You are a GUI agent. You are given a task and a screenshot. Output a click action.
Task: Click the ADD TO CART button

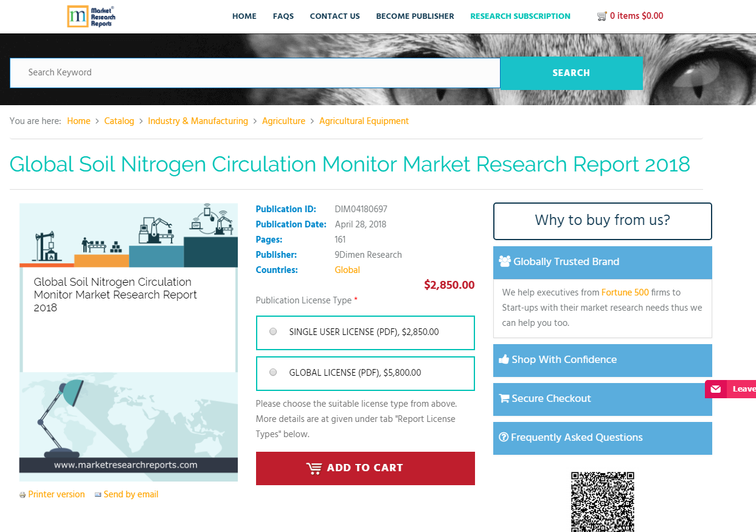[x=365, y=468]
